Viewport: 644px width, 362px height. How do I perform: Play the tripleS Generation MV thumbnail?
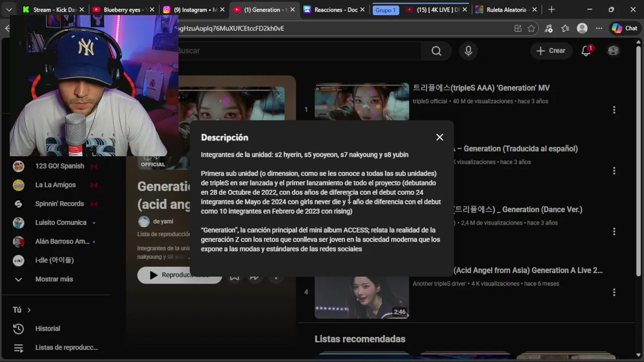tap(362, 102)
